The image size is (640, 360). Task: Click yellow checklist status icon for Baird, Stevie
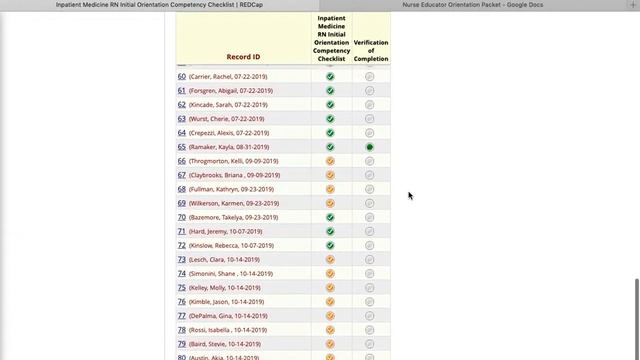330,344
